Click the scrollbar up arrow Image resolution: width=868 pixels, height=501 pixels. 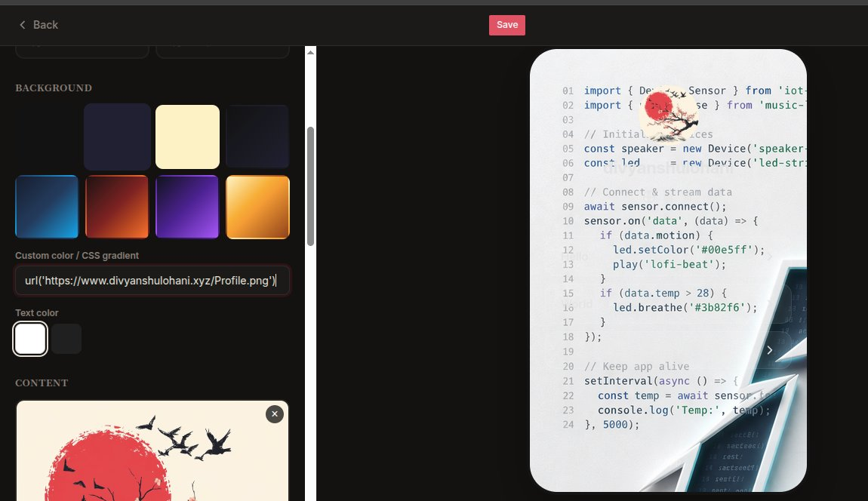click(310, 53)
